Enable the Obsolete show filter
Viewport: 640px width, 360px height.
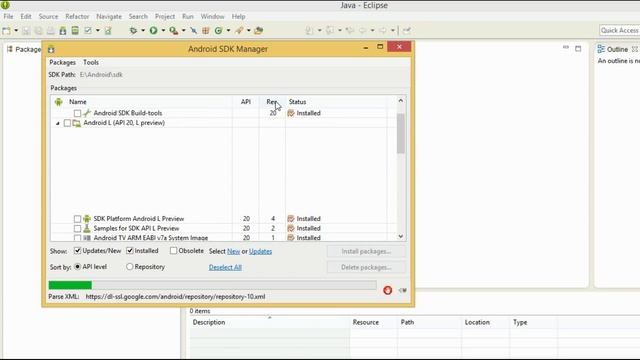click(x=173, y=251)
